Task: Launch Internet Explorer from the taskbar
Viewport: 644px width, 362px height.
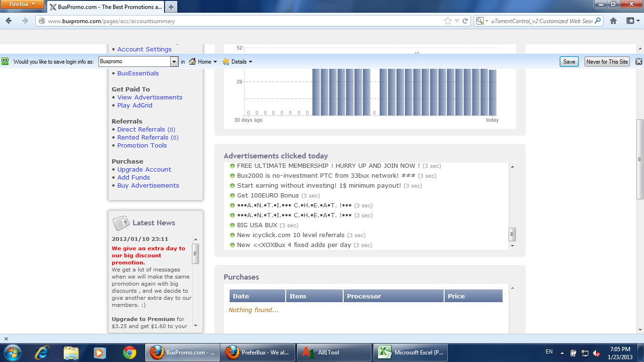Action: pos(43,352)
